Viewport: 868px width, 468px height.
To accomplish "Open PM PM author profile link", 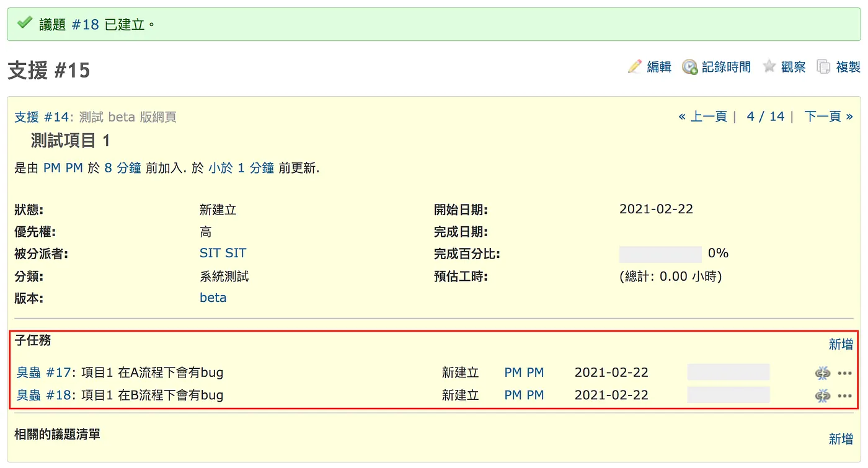I will click(x=63, y=168).
